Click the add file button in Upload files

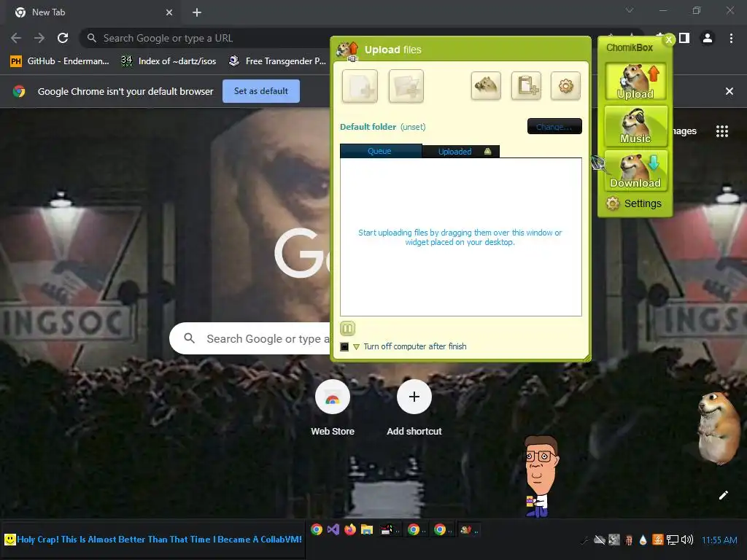360,86
